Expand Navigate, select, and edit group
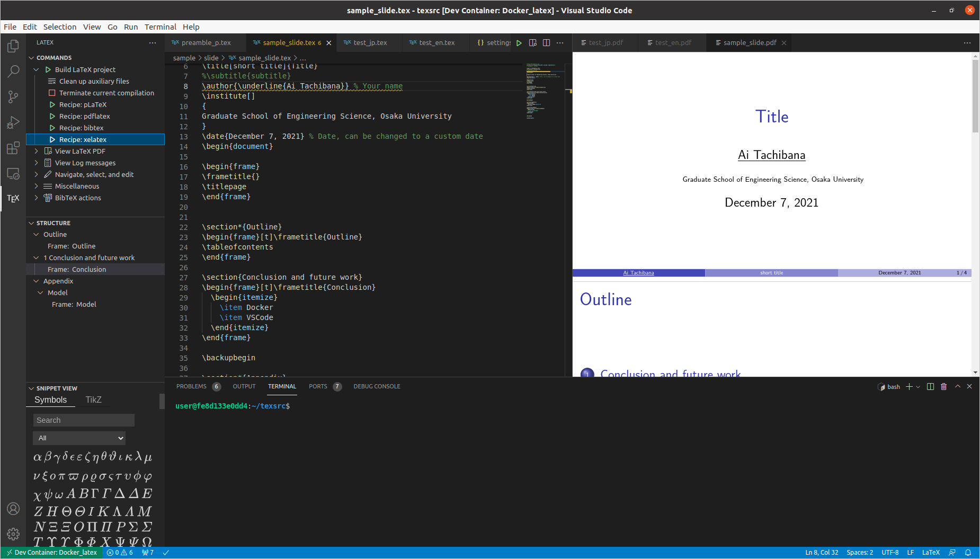980x559 pixels. 36,174
